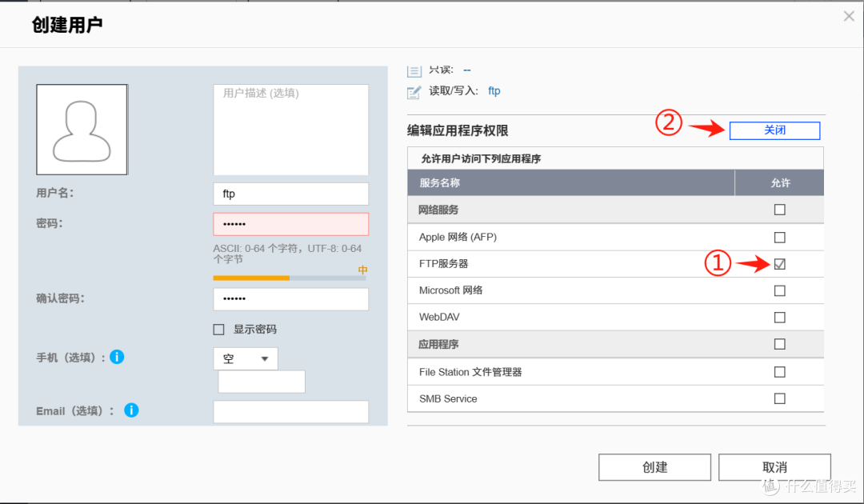This screenshot has width=864, height=504.
Task: Click the read/write permission edit icon
Action: 414,93
